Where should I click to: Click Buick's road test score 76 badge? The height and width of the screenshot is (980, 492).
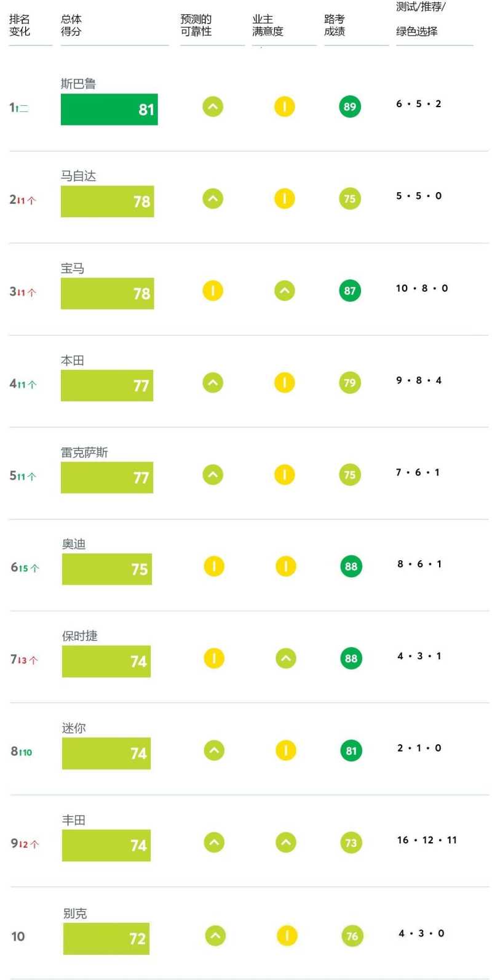pyautogui.click(x=352, y=936)
